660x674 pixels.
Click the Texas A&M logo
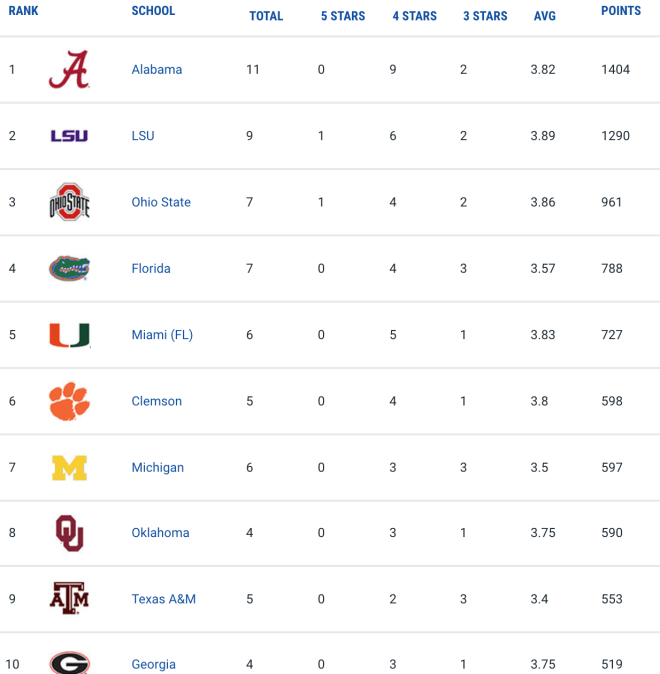tap(69, 598)
